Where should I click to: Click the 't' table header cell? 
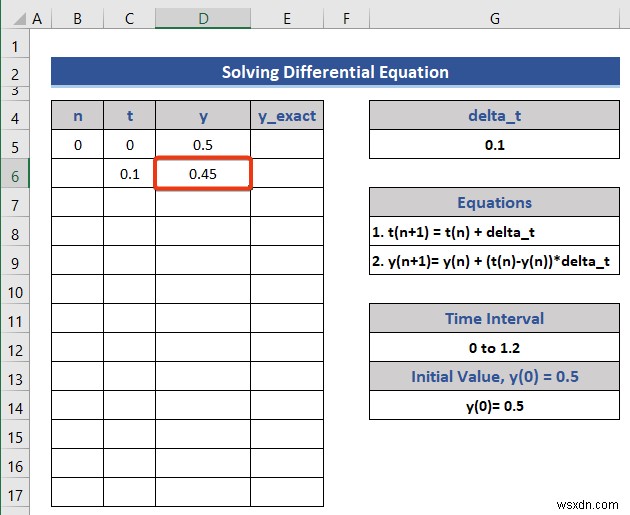[x=129, y=115]
